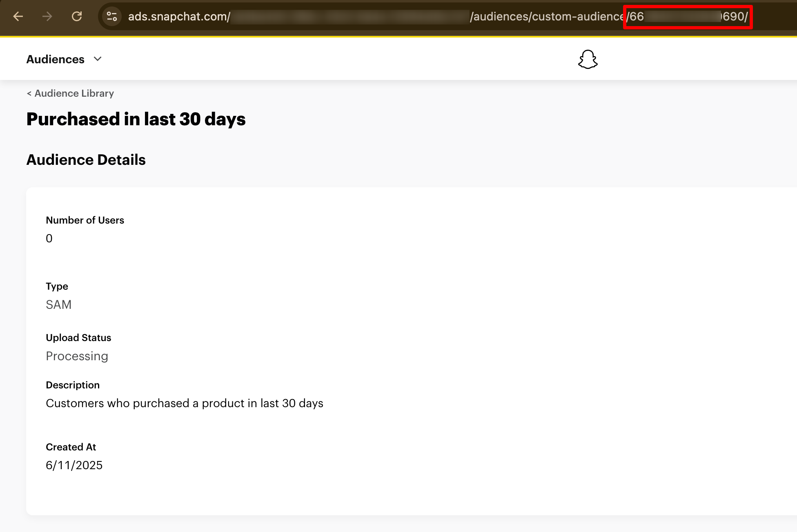
Task: Click the Audience Details heading
Action: pos(86,160)
